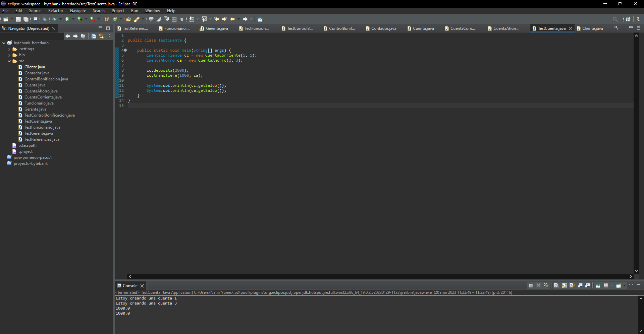Click the toolbar search magnifier icon

coord(615,19)
